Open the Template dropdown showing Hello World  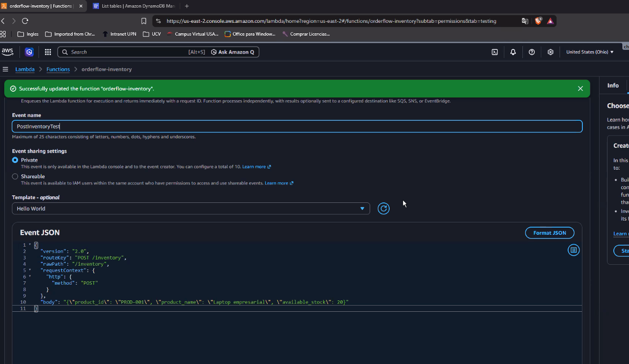(x=191, y=209)
